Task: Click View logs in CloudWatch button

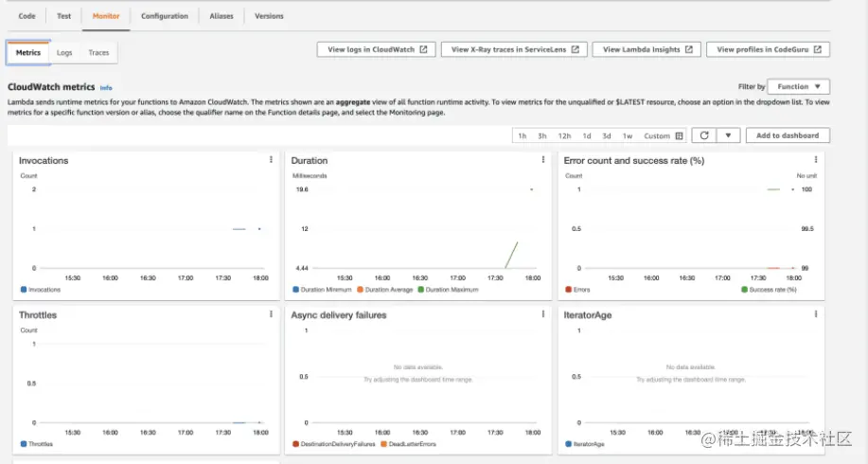Action: click(x=377, y=49)
